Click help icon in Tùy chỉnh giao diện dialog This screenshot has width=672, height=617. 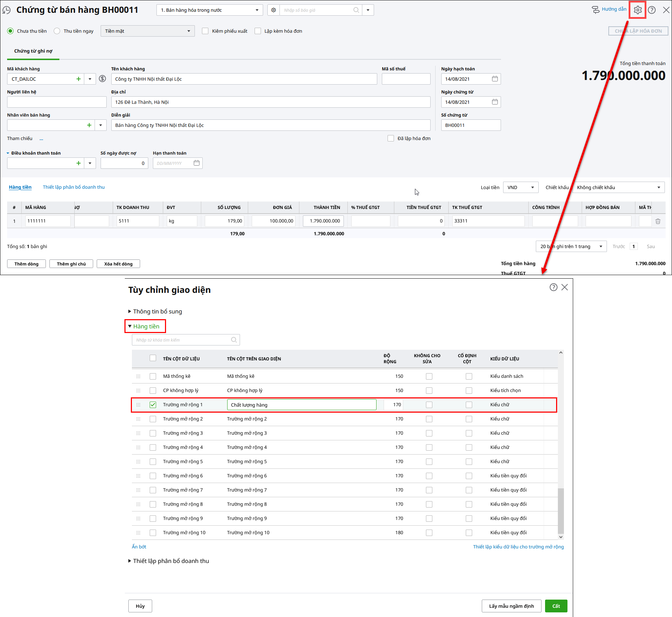click(553, 287)
